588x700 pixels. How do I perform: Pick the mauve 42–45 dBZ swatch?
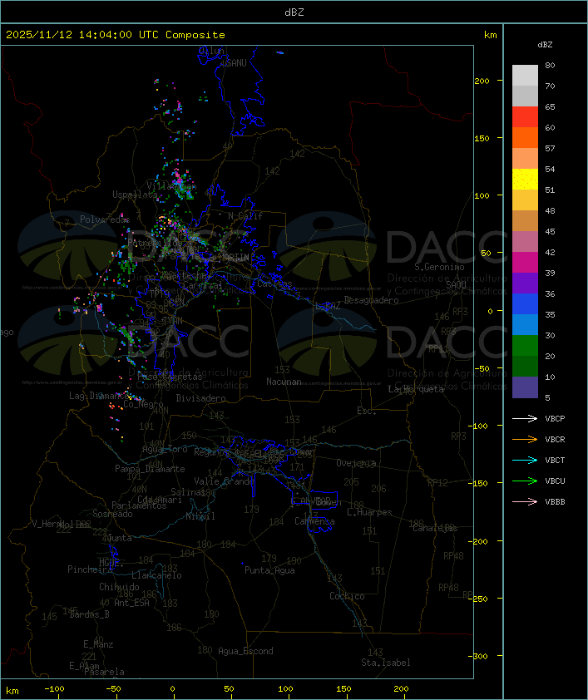(x=525, y=242)
